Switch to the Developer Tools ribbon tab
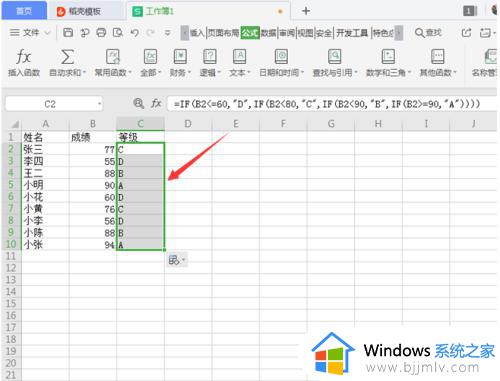The height and width of the screenshot is (381, 500). click(x=352, y=33)
